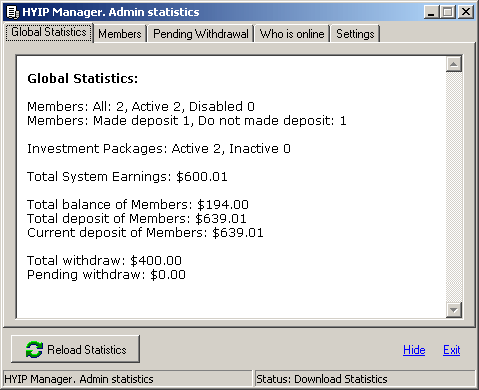
Task: Click the 'Made deposit 1' members line
Action: (187, 121)
